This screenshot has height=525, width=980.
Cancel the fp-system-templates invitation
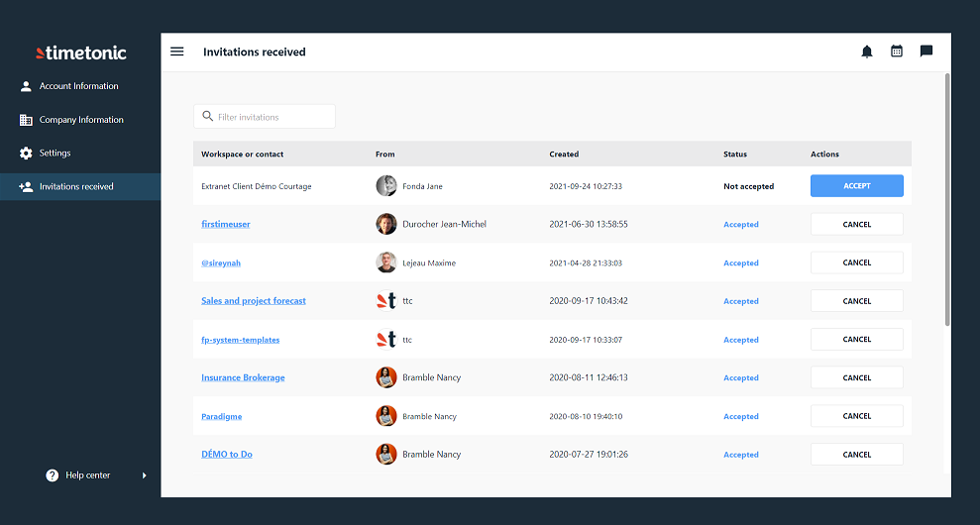coord(856,340)
